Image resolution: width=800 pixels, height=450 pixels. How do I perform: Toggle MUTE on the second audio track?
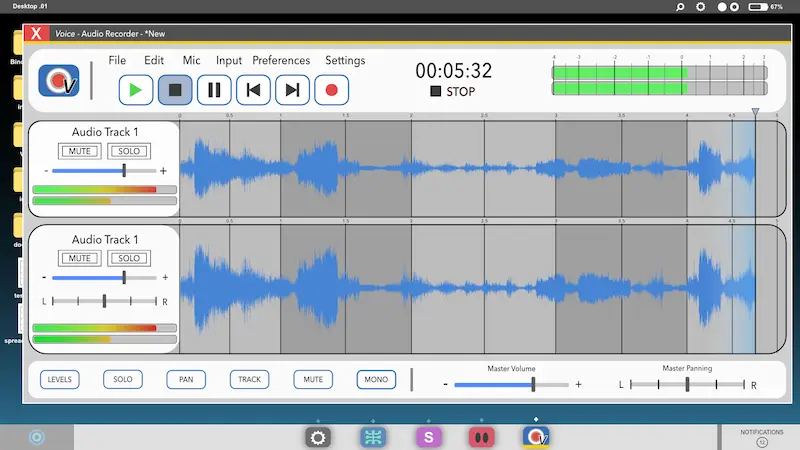79,258
